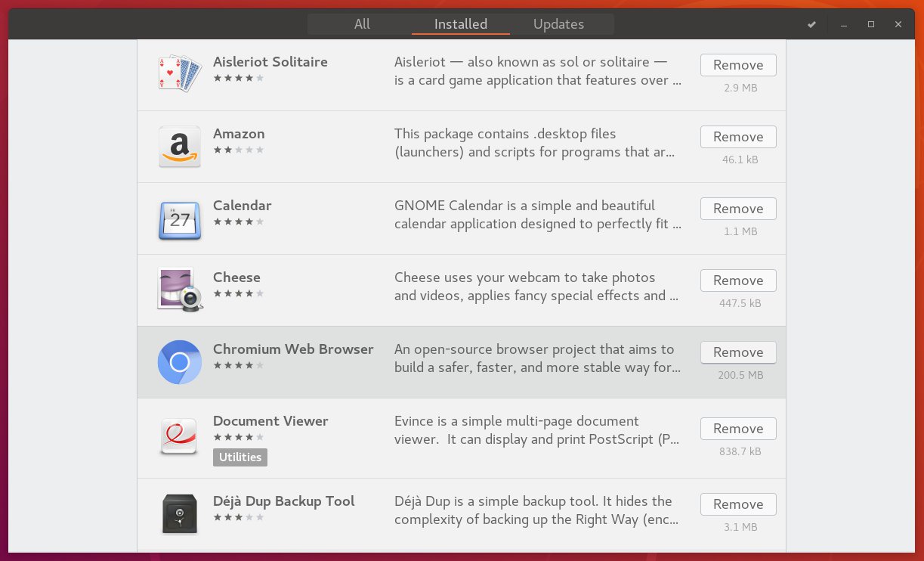The height and width of the screenshot is (561, 924).
Task: Switch to the All tab
Action: pos(362,23)
